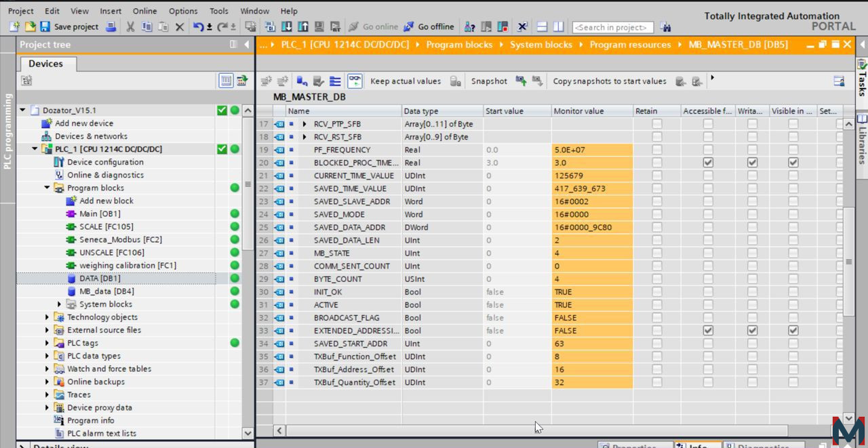Click the Start CPU icon
This screenshot has width=868, height=448.
[486, 26]
